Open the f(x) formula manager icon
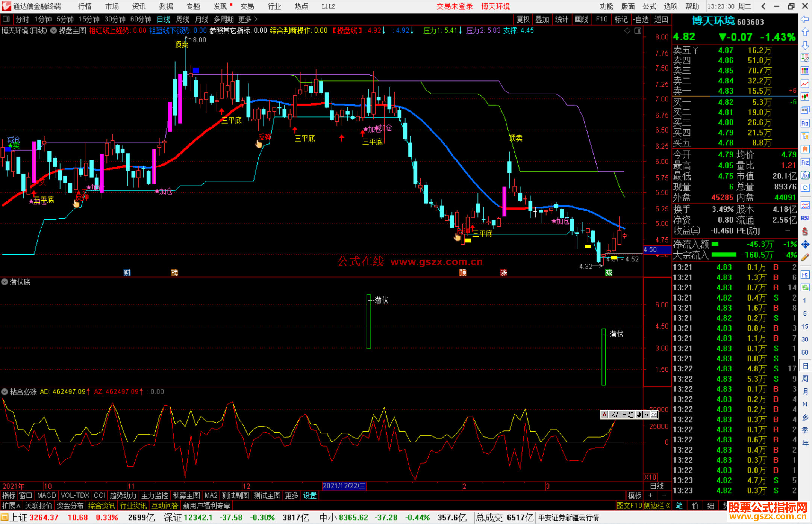This screenshot has width=812, height=524. (x=805, y=175)
